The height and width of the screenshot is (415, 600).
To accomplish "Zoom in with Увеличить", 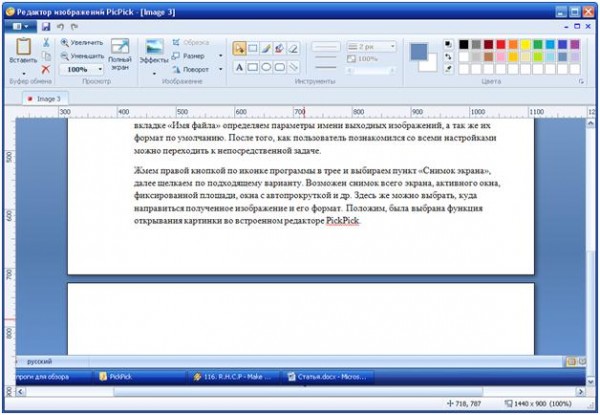I will click(x=82, y=42).
